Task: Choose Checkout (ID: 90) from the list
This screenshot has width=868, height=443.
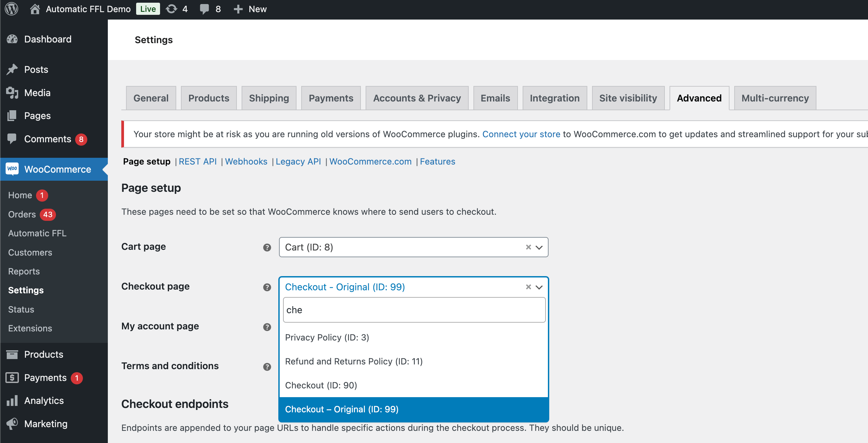Action: [321, 385]
